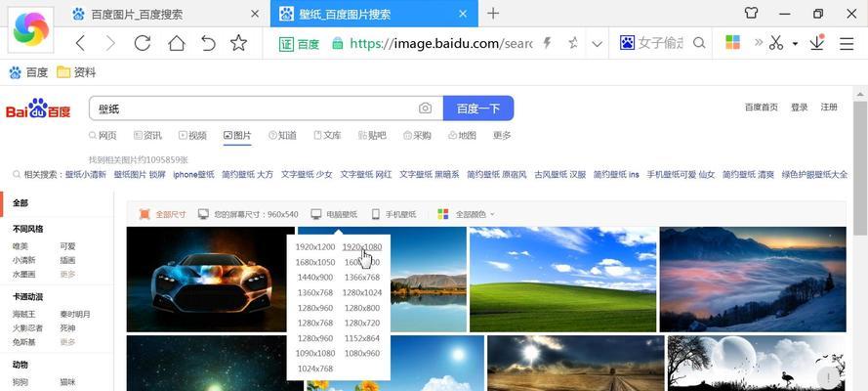Viewport: 868px width, 391px height.
Task: Go back with the back arrow
Action: point(81,43)
